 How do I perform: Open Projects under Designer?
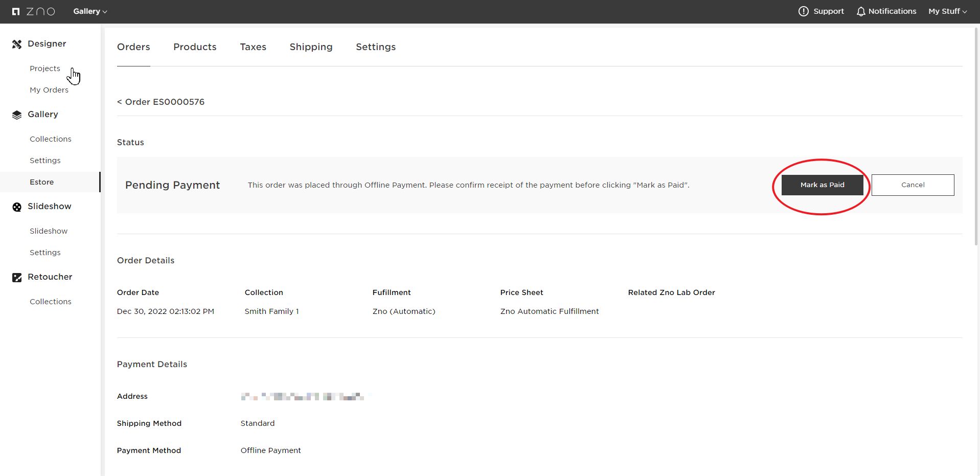pyautogui.click(x=45, y=69)
